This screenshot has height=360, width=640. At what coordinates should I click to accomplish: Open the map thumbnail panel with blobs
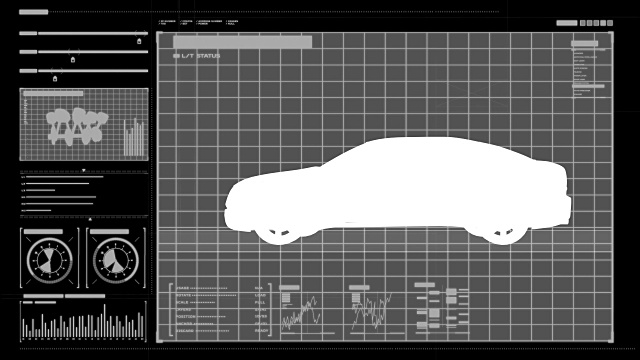point(84,124)
